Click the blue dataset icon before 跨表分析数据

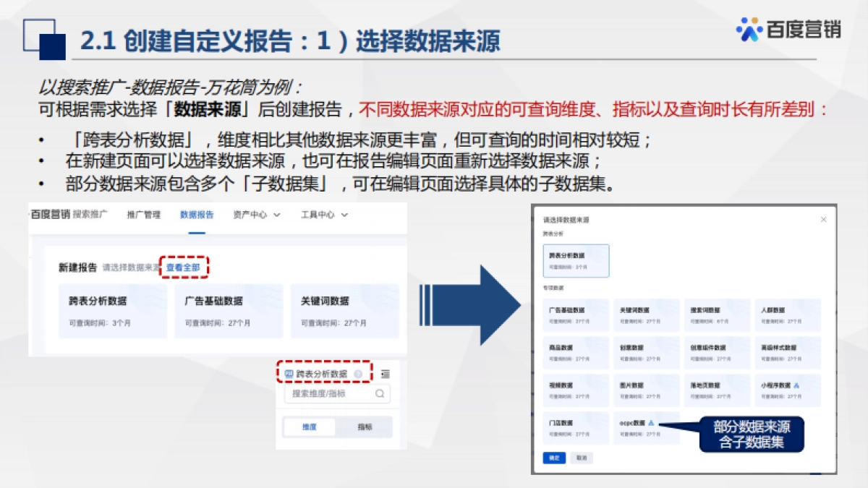[x=289, y=374]
